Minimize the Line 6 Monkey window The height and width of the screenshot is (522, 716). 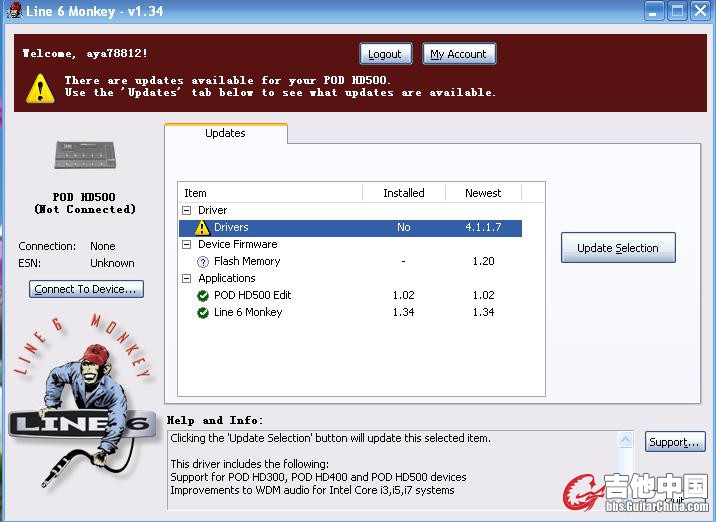click(654, 11)
